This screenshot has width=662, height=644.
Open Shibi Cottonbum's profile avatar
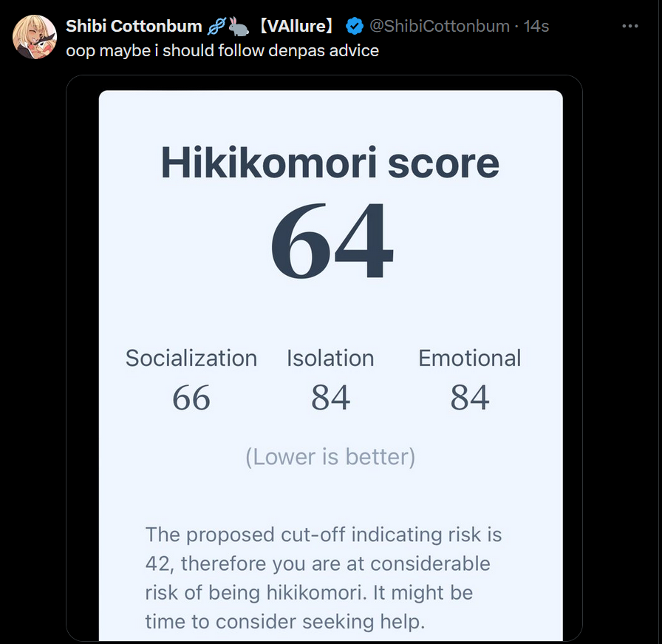(x=34, y=36)
